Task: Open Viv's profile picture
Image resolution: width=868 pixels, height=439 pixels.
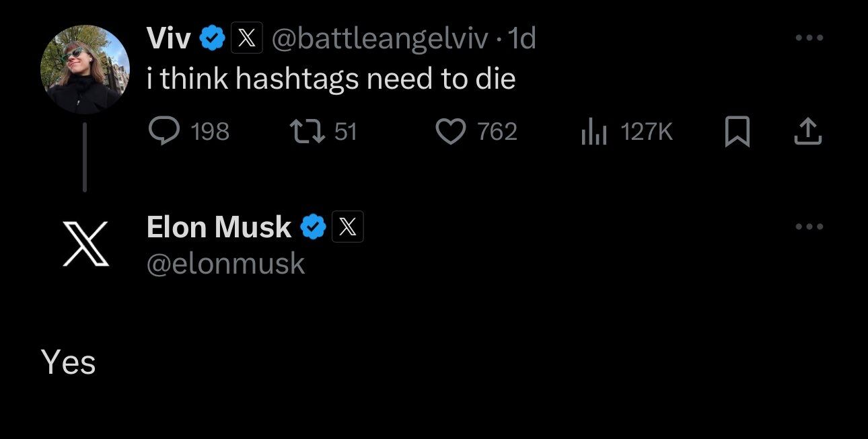Action: point(85,69)
